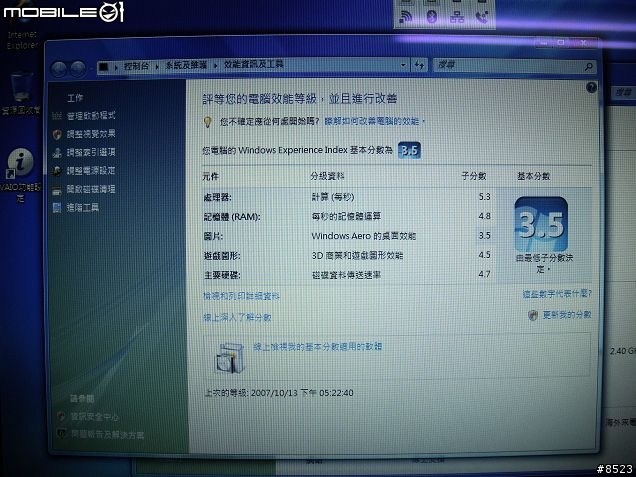The height and width of the screenshot is (477, 636).
Task: Open 調整索引選項 in the sidebar
Action: (91, 152)
